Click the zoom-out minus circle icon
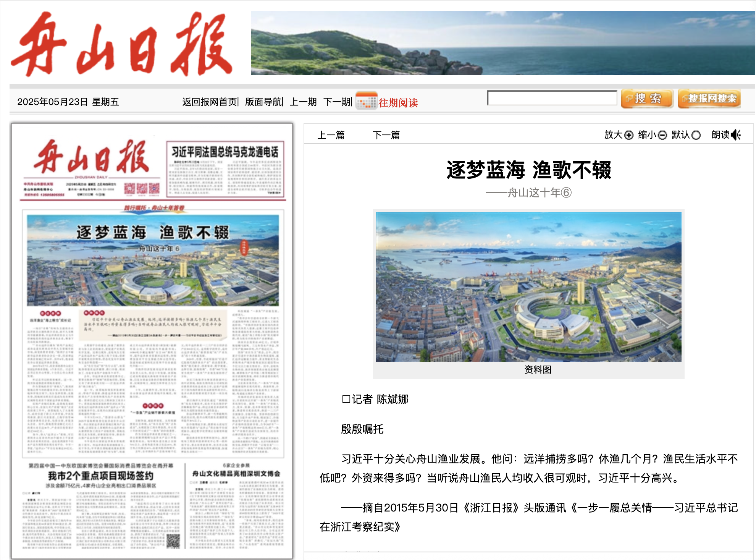 (662, 135)
